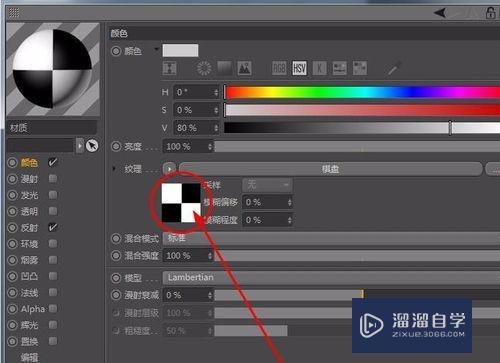500x363 pixels.
Task: Select the 反射 channel in the list
Action: [29, 228]
